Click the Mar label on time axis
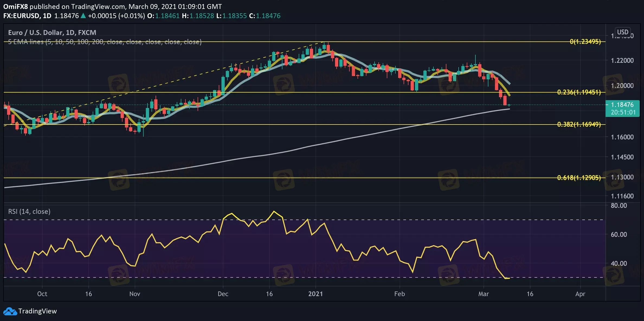Viewport: 644px width, 321px height. 483,294
